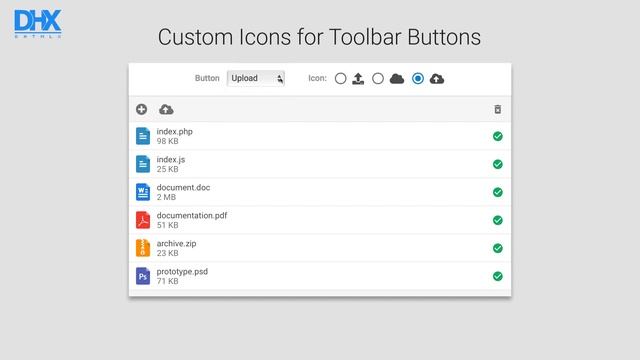640x360 pixels.
Task: Click the index.php file icon
Action: pos(143,136)
